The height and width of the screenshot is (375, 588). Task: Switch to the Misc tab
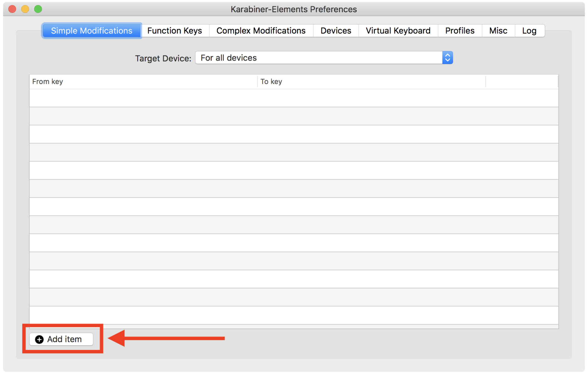click(498, 31)
